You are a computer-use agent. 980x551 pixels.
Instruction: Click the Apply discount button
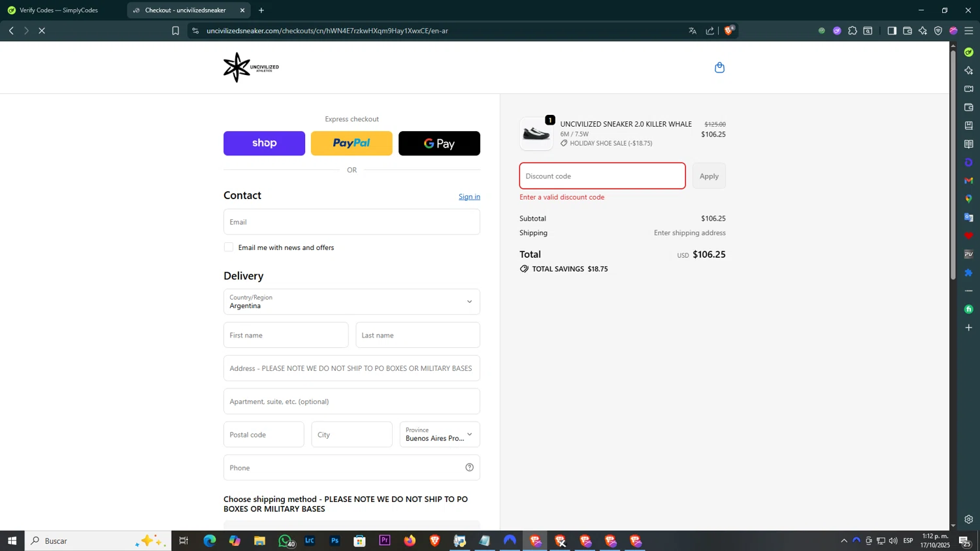709,176
